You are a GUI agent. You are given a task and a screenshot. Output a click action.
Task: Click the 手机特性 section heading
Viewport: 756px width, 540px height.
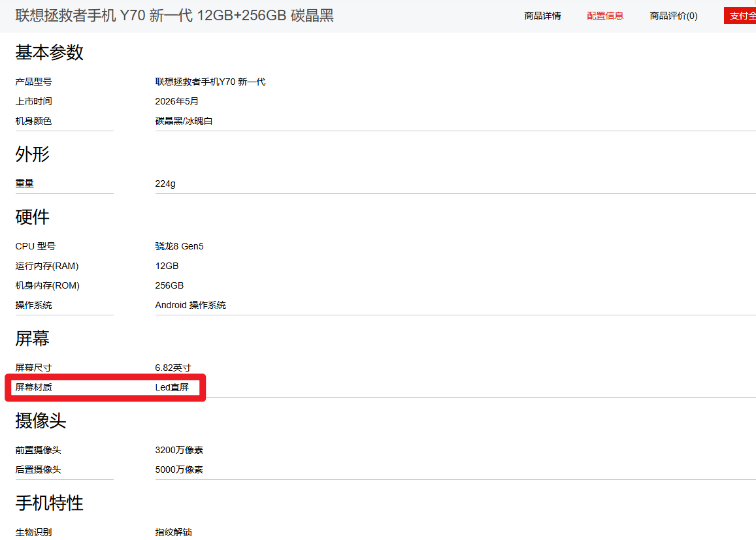(49, 503)
